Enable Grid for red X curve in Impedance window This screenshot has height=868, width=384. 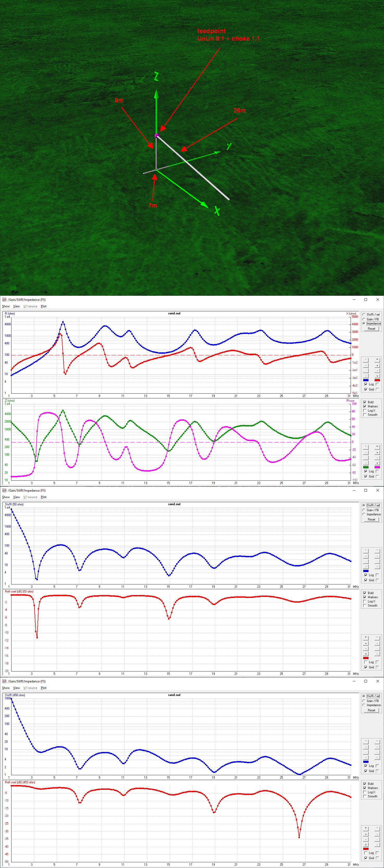click(377, 389)
